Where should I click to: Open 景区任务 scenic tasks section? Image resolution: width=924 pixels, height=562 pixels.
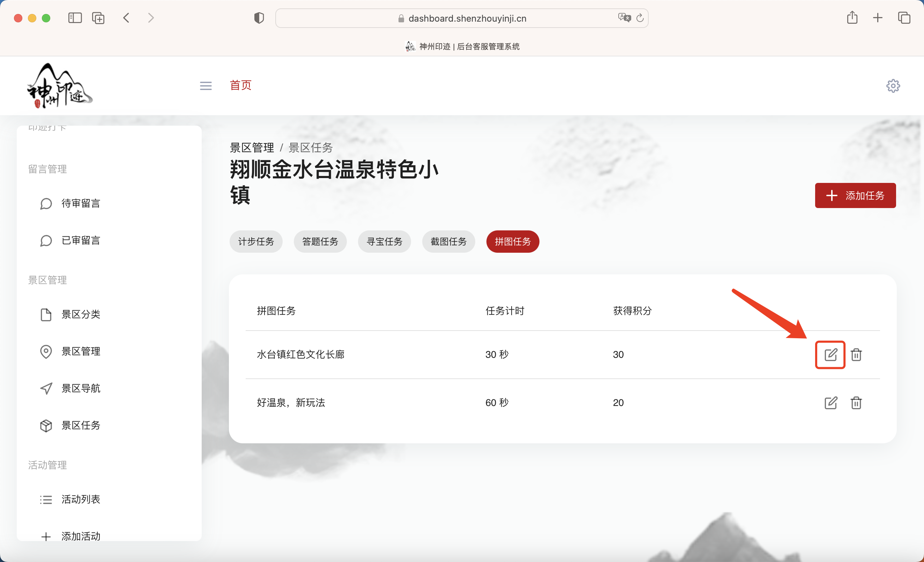click(x=81, y=426)
